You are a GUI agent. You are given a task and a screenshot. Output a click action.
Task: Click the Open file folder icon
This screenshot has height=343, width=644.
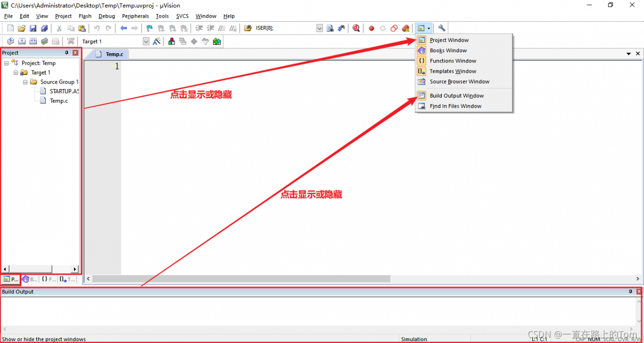[x=22, y=28]
